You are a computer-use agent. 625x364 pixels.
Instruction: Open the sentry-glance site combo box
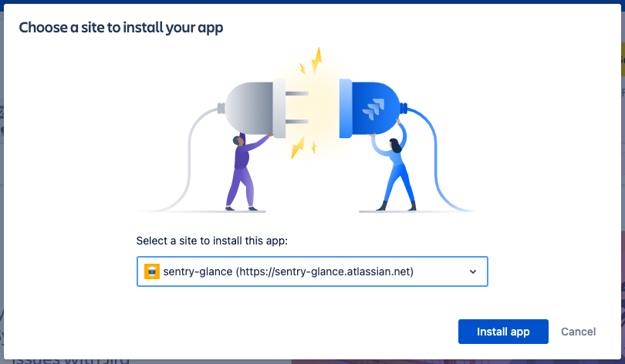pos(312,271)
